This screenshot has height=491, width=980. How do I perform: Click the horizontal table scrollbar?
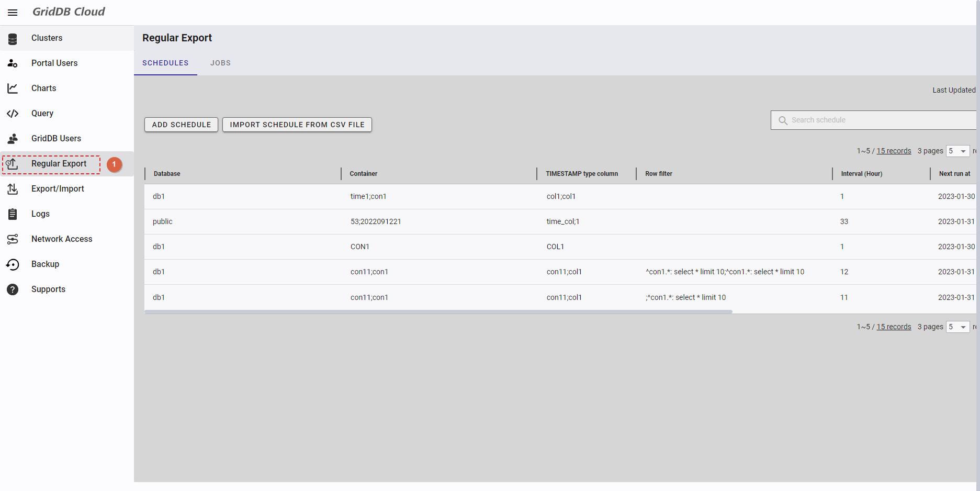(438, 311)
